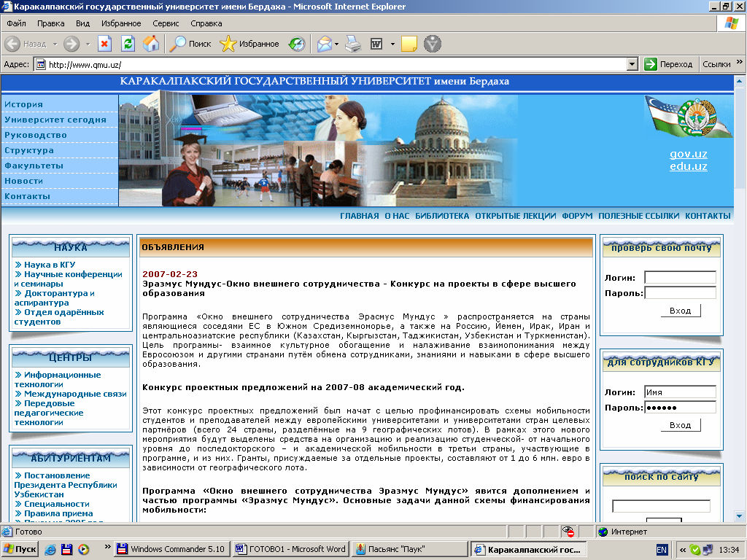Image resolution: width=747 pixels, height=560 pixels.
Task: Click the EN language indicator in tray
Action: pos(662,550)
